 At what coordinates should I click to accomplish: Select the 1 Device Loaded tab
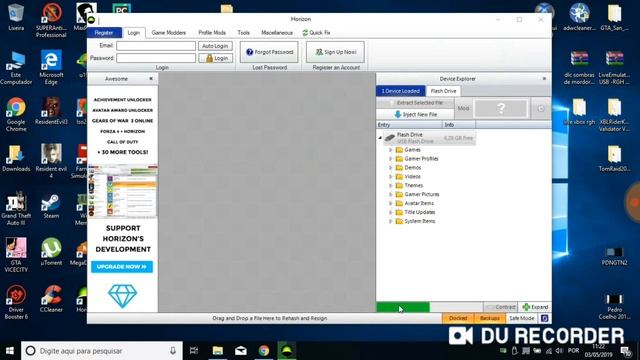pos(400,91)
